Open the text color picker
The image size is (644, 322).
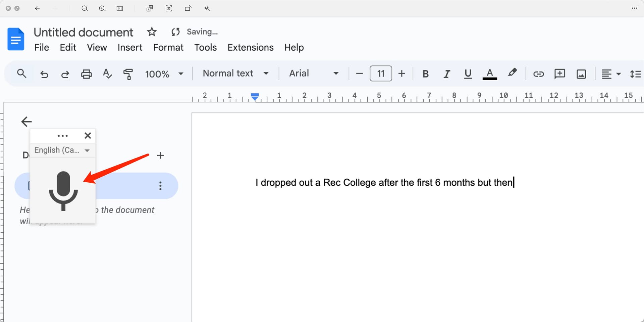(x=490, y=74)
